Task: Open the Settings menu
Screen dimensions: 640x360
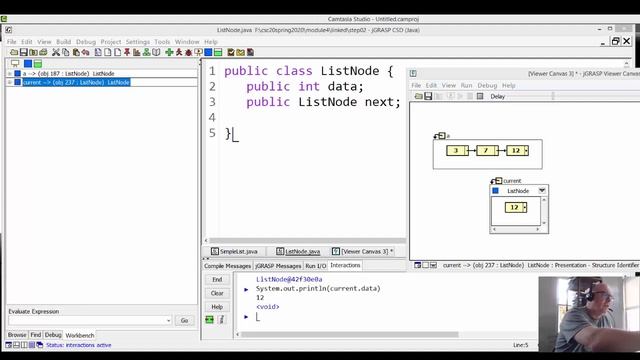Action: (x=138, y=42)
